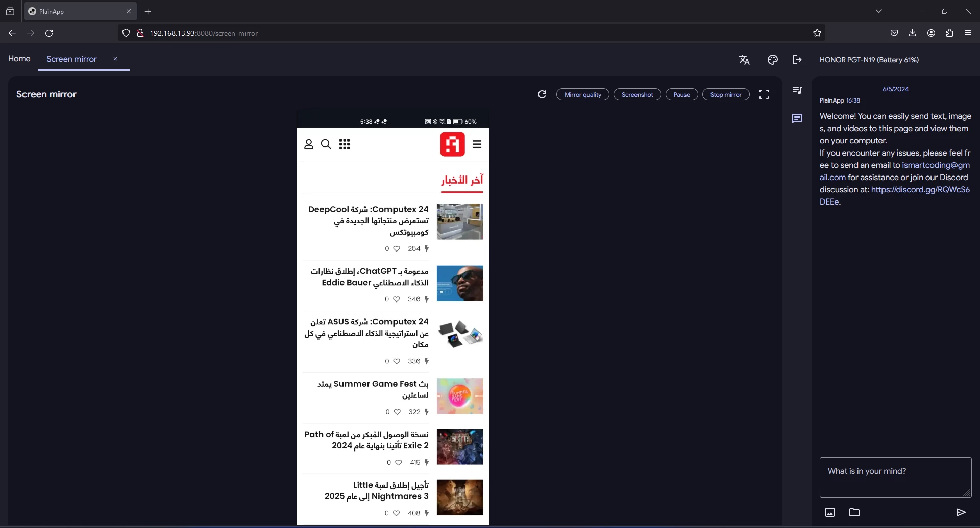
Task: Click the refresh icon beside Mirror quality
Action: point(542,94)
